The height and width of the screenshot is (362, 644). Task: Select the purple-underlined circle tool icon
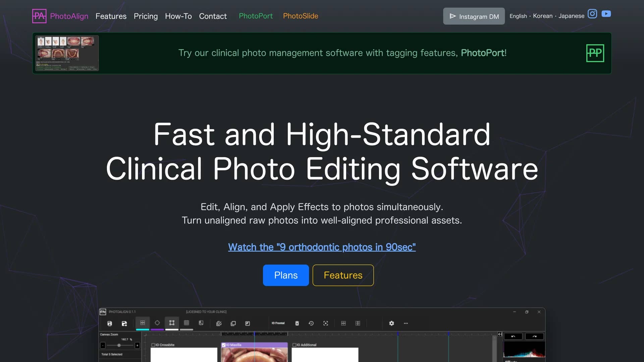click(x=157, y=323)
